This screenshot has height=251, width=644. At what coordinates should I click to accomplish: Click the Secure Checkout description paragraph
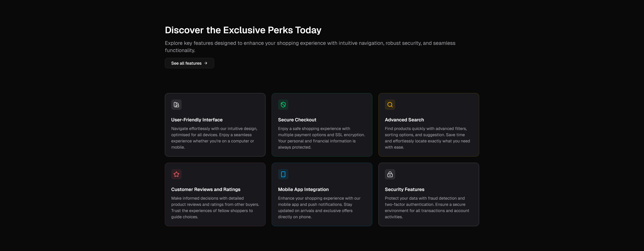(321, 138)
